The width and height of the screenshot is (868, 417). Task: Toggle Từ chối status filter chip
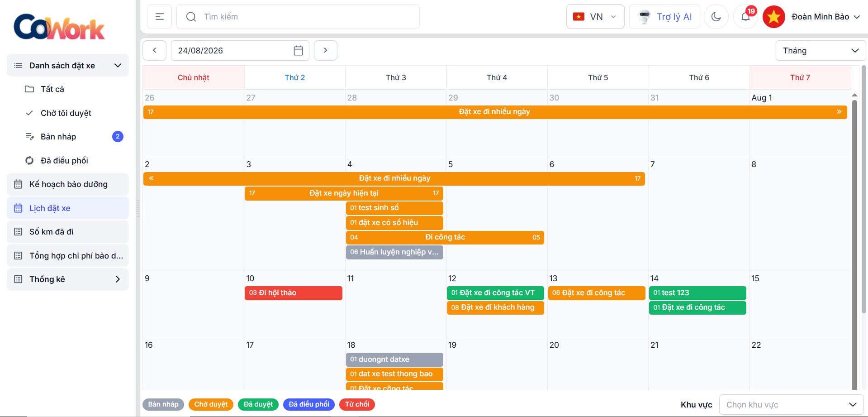pyautogui.click(x=357, y=404)
